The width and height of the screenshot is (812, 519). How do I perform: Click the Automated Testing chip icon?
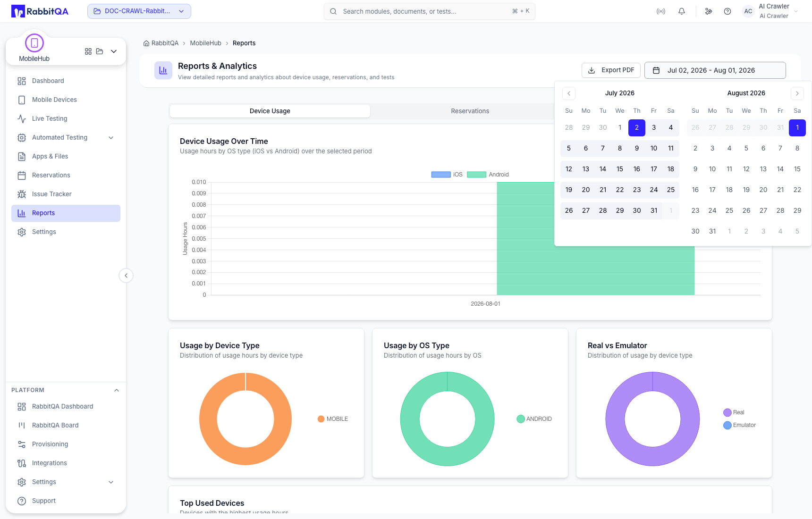(x=22, y=138)
